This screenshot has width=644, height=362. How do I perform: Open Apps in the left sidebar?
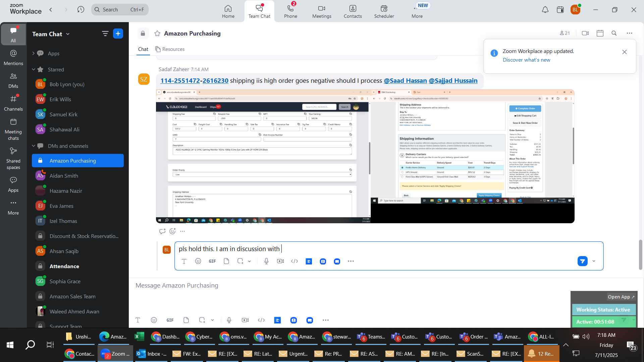(13, 184)
